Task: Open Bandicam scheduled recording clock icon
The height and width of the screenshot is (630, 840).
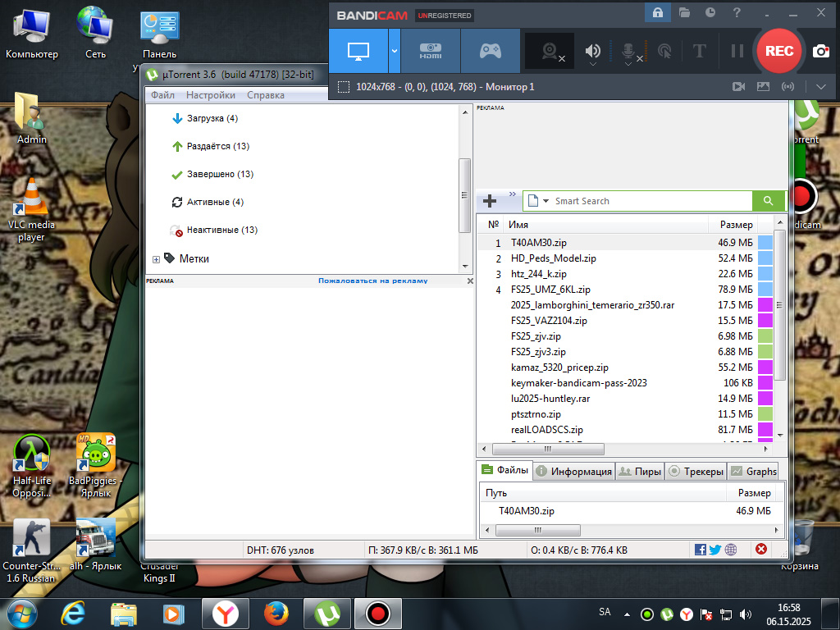Action: (x=710, y=12)
